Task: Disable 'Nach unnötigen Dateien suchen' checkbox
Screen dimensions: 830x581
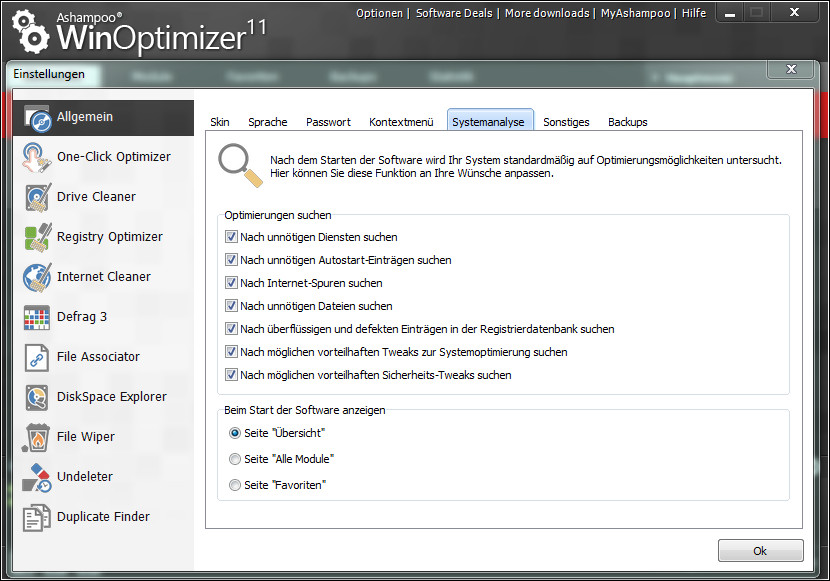Action: pyautogui.click(x=232, y=306)
